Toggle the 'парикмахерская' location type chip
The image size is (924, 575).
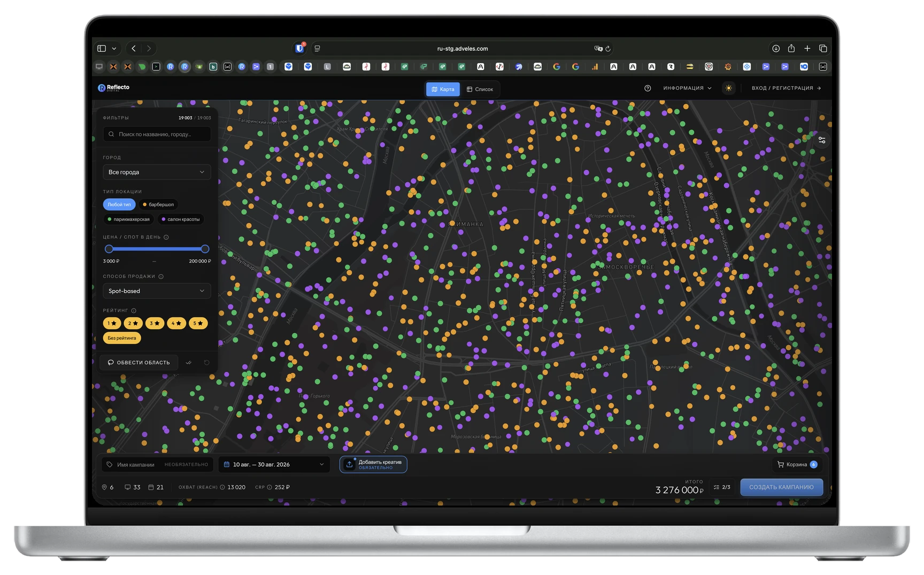(x=128, y=219)
